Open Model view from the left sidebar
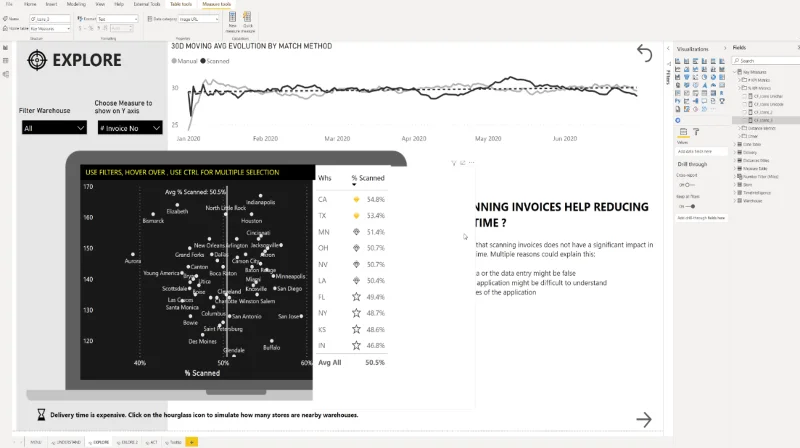Viewport: 800px width, 448px height. coord(6,74)
